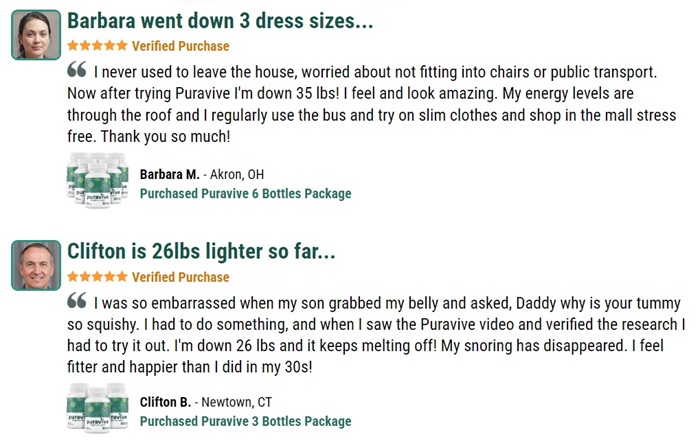The width and height of the screenshot is (700, 441).
Task: Click 'Purchased Puravive 6 Bottles Package' link
Action: point(246,194)
